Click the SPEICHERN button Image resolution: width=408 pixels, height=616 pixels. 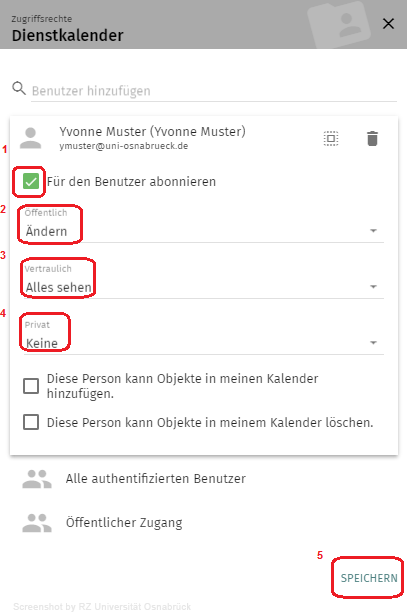pyautogui.click(x=369, y=578)
